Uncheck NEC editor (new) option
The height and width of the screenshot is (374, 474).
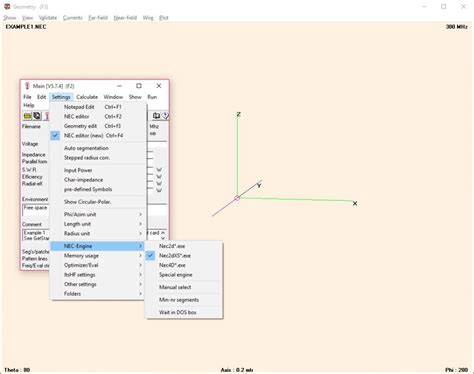98,135
